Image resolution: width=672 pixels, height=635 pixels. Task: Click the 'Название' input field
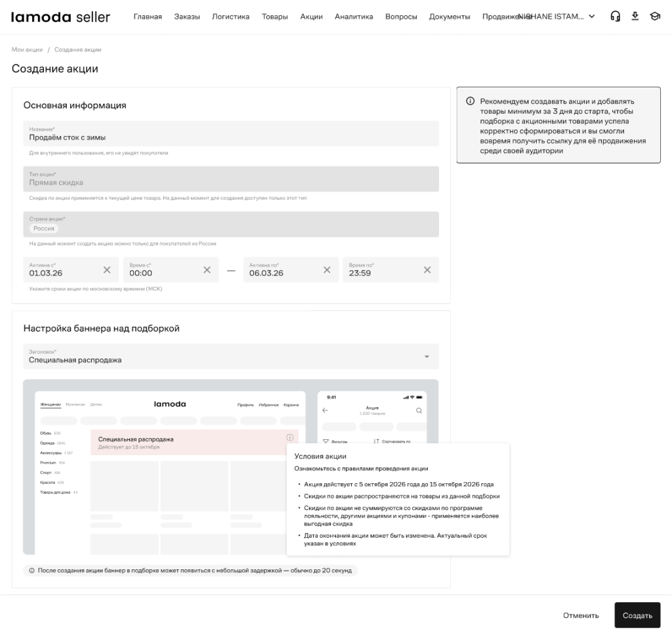[231, 134]
